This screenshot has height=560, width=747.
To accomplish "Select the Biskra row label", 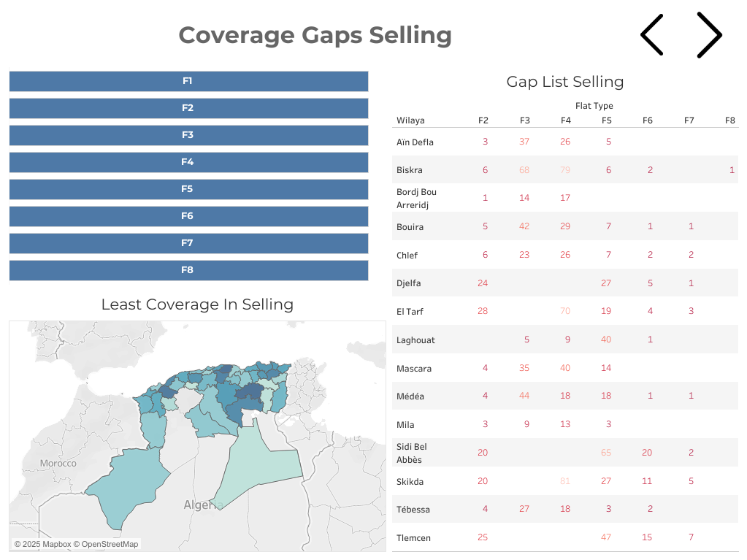I will tap(409, 170).
